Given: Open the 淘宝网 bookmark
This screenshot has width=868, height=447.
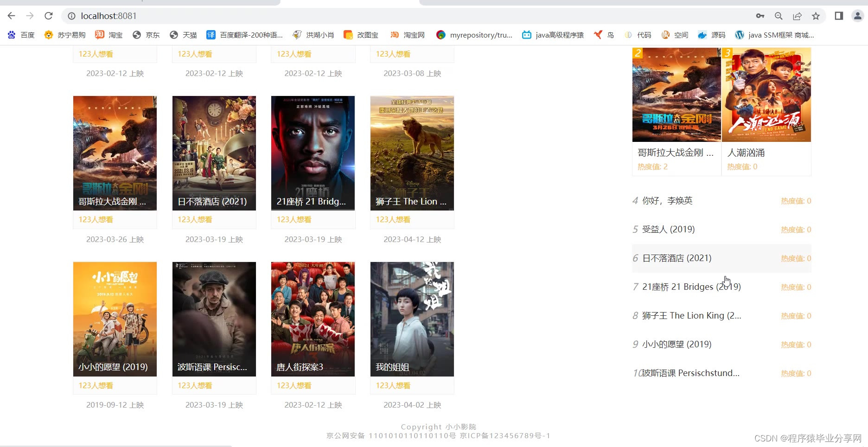Looking at the screenshot, I should pos(408,35).
